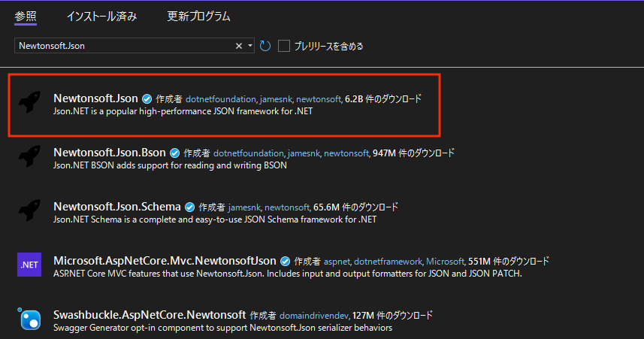
Task: Open jamesnk author link of Newtonsoft.Json
Action: (277, 99)
